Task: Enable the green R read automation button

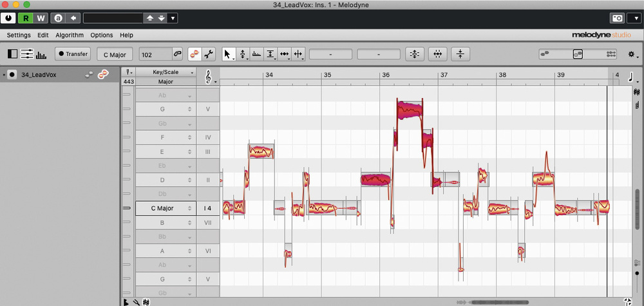Action: (26, 18)
